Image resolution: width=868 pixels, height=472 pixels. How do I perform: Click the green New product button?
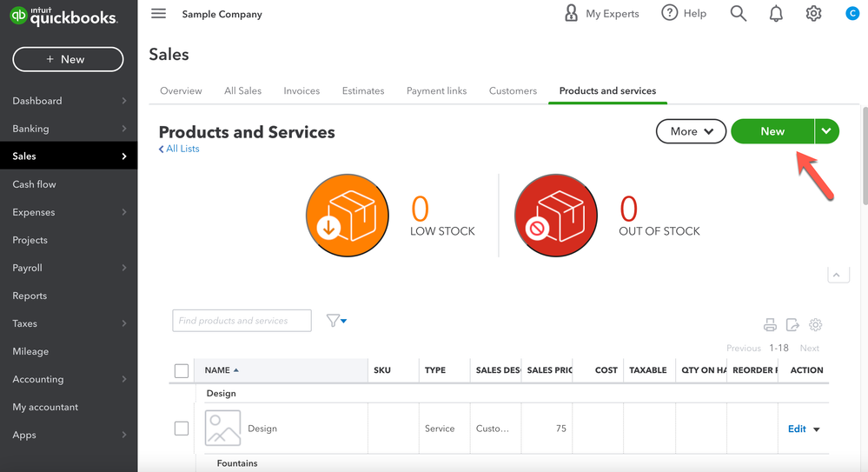tap(772, 131)
